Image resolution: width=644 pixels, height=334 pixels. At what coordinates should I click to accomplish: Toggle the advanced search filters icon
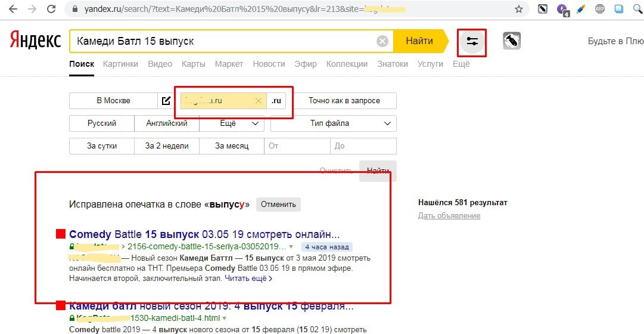(x=472, y=42)
